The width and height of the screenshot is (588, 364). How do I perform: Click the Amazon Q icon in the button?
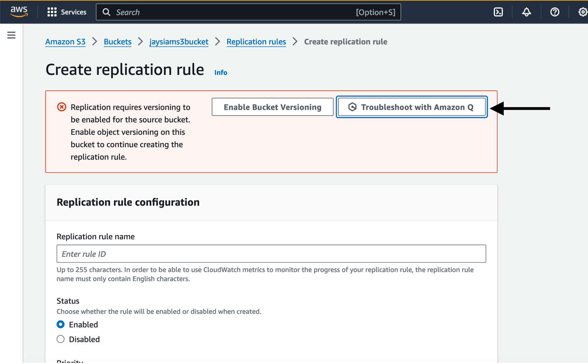(x=352, y=107)
